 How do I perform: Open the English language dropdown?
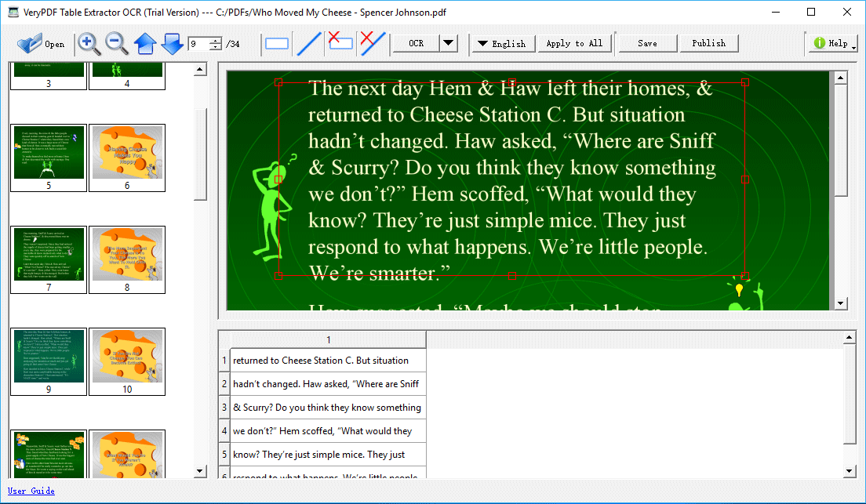[502, 43]
